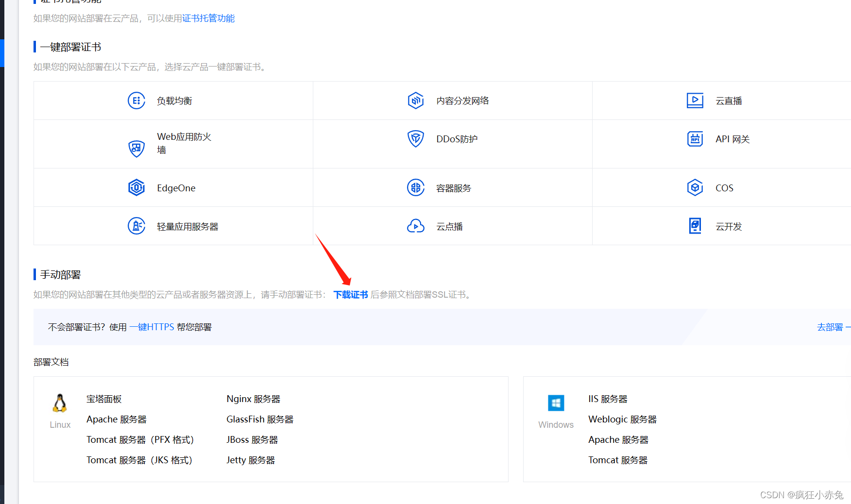851x504 pixels.
Task: Click the 手动部署 heading
Action: coord(60,275)
